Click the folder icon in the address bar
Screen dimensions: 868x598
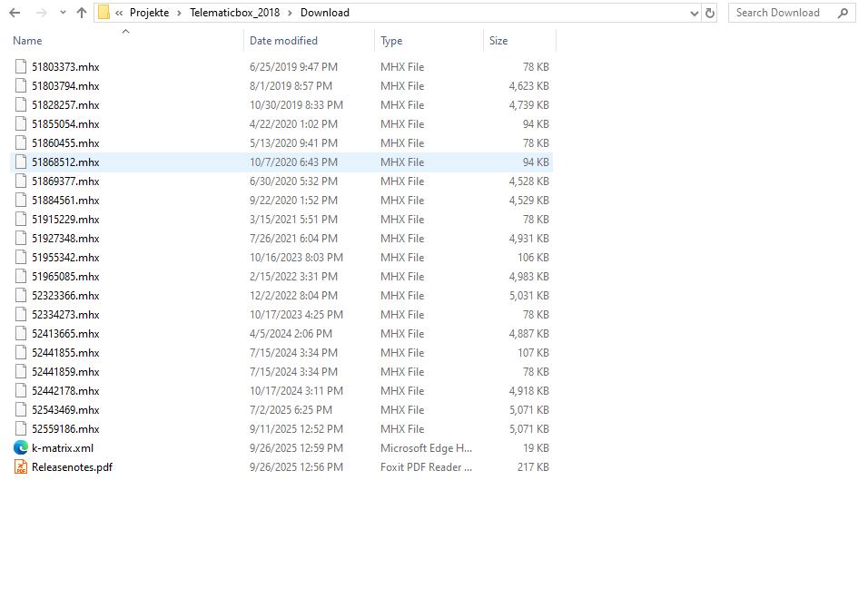104,13
